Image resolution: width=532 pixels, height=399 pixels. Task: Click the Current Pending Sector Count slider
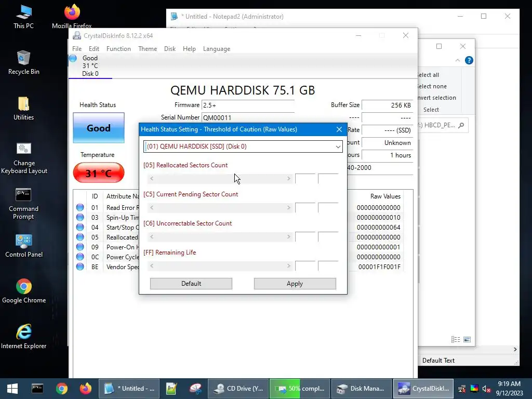click(220, 208)
